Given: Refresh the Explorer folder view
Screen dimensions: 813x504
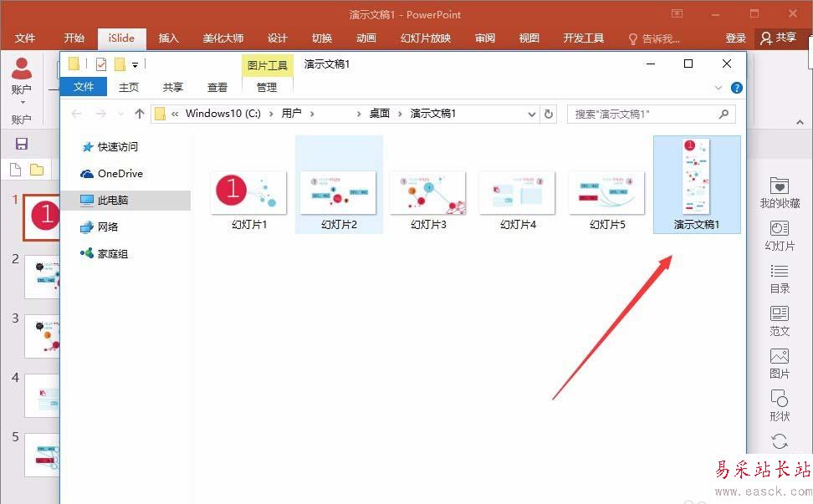Looking at the screenshot, I should 549,114.
